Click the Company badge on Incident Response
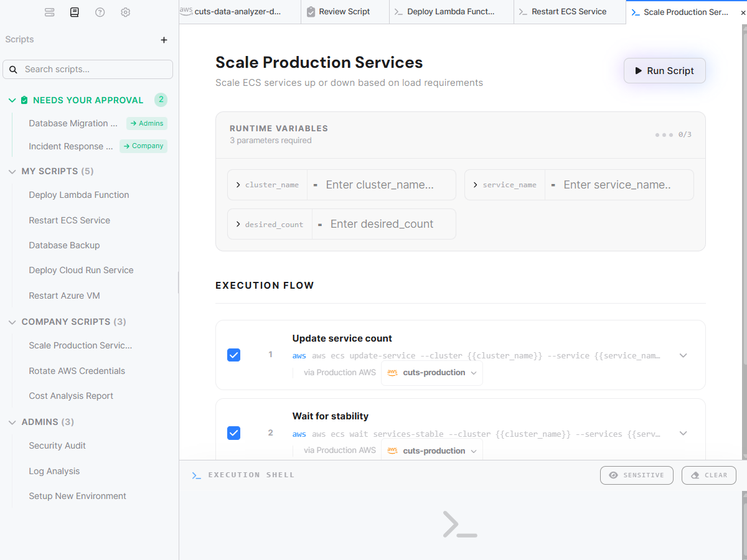 [143, 146]
